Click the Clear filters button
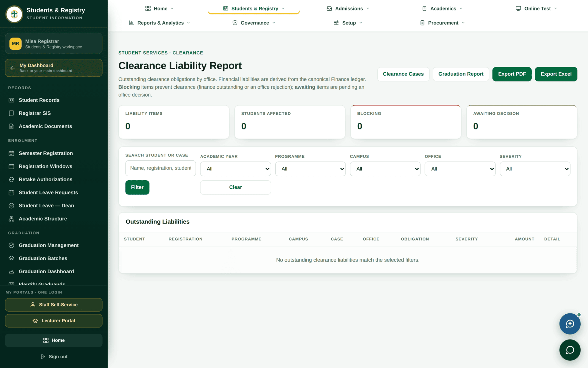The height and width of the screenshot is (368, 588). coord(236,187)
